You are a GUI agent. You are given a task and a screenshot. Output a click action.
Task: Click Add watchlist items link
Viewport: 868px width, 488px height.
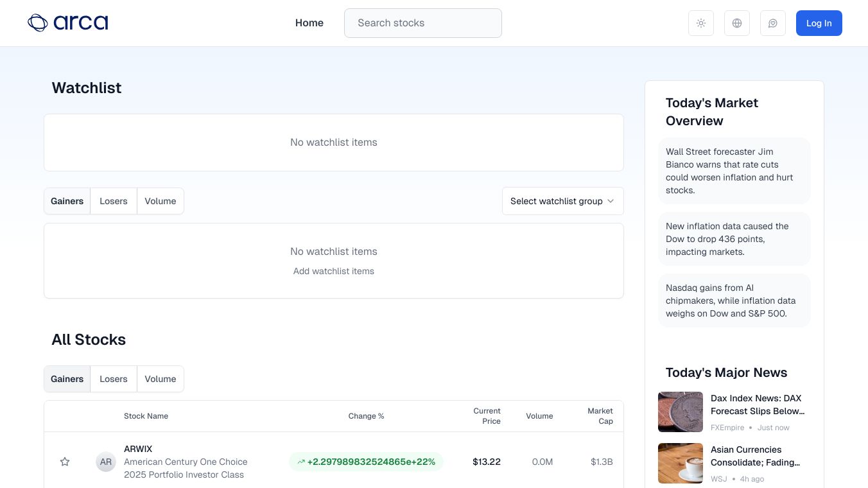[x=334, y=271]
